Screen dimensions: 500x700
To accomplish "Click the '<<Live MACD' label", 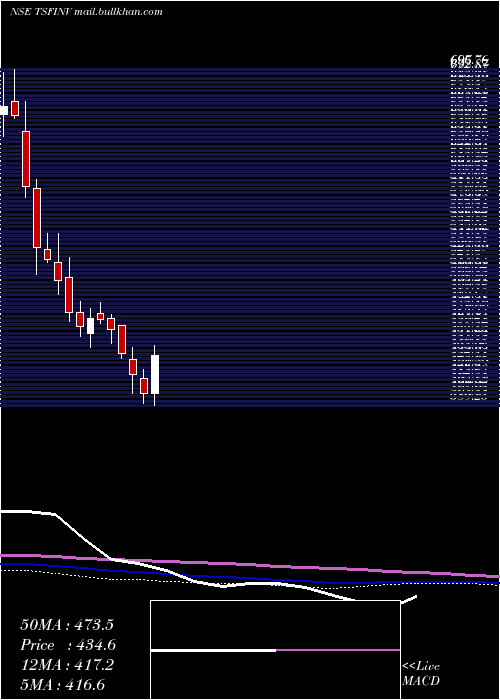I will point(421,674).
